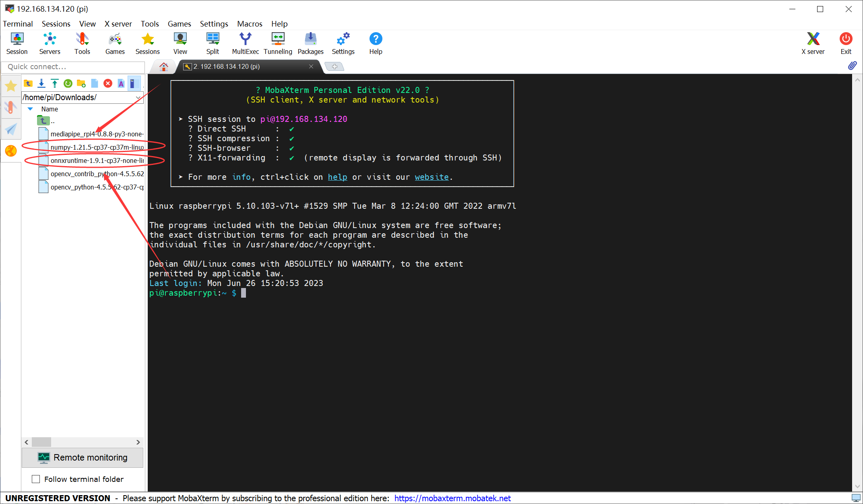Click the red delete file icon

(x=108, y=83)
